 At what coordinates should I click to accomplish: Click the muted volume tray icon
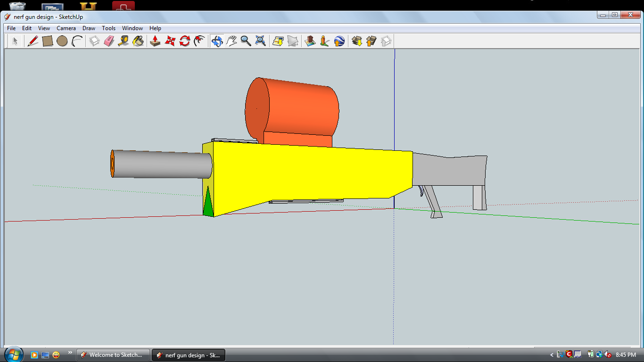click(x=608, y=354)
